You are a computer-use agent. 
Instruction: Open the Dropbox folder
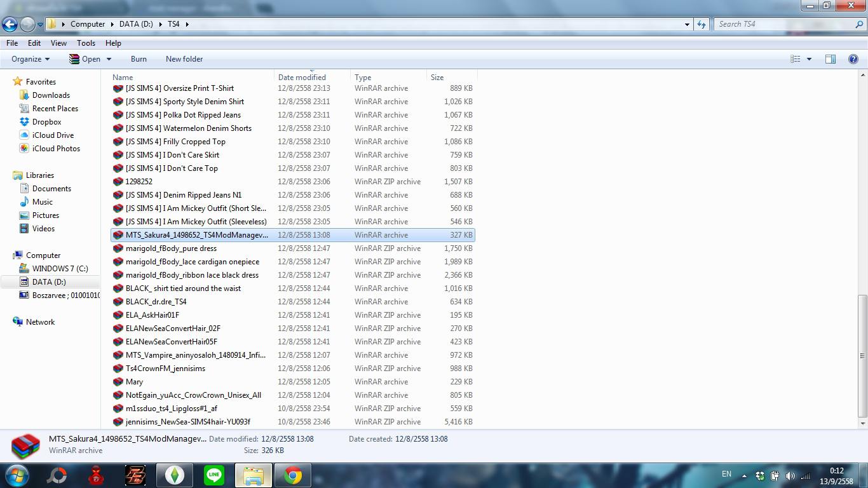[x=46, y=122]
